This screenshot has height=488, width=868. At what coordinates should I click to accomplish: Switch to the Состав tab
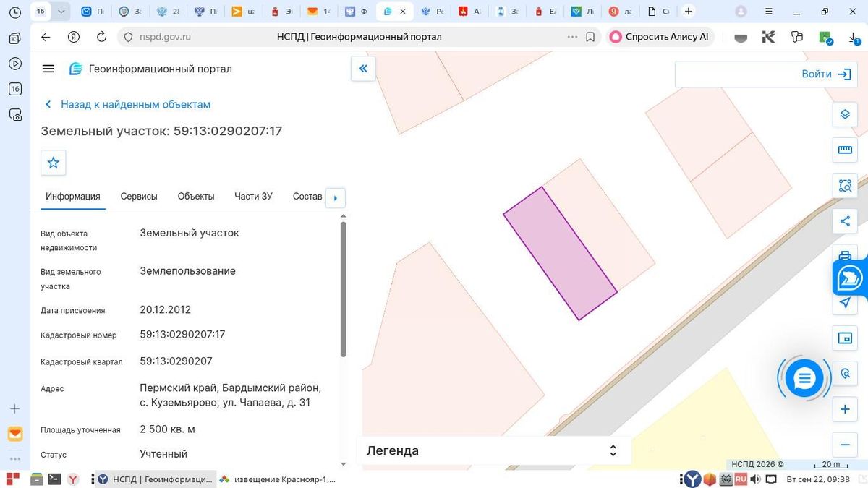307,197
